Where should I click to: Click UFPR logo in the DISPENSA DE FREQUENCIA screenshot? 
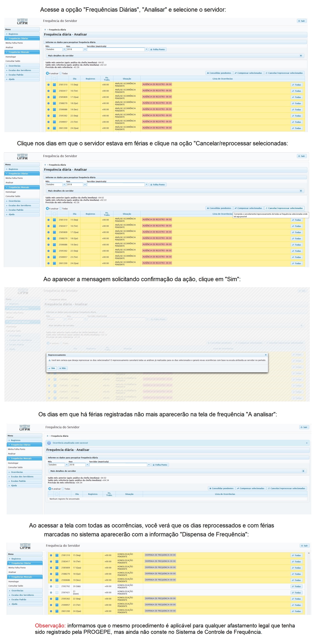pyautogui.click(x=25, y=546)
